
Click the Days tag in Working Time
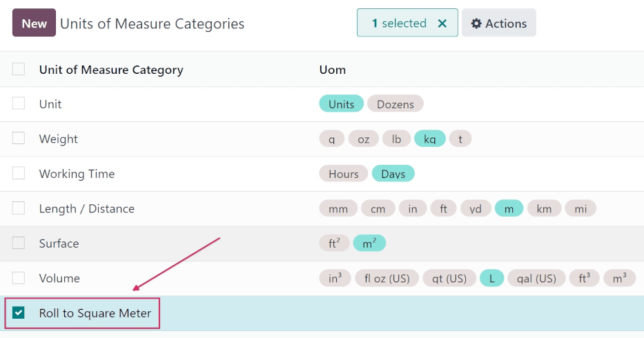393,174
